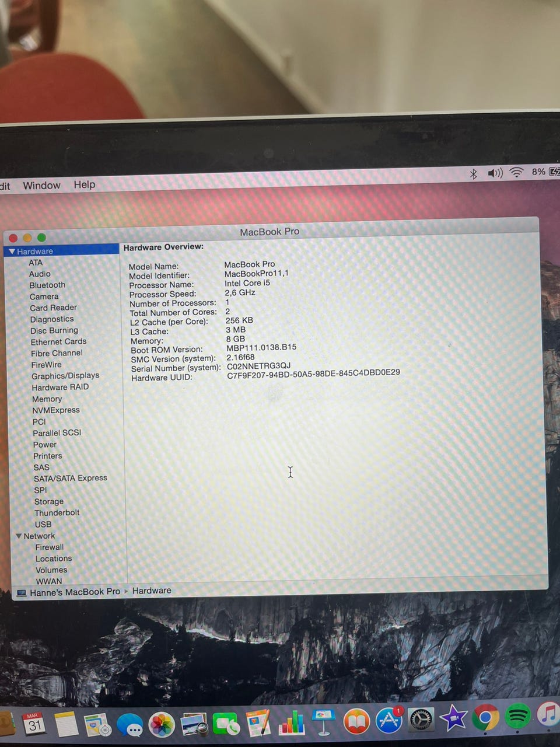
Task: Select Volumes under Network
Action: pos(51,570)
